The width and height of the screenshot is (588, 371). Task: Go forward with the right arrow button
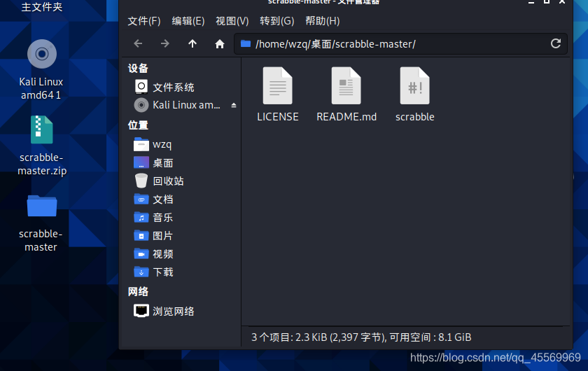pyautogui.click(x=165, y=44)
